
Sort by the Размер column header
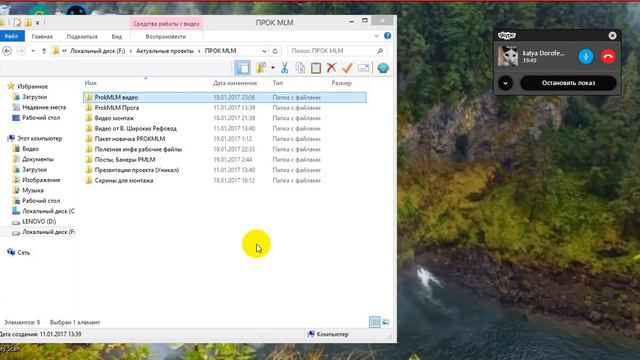(x=341, y=83)
